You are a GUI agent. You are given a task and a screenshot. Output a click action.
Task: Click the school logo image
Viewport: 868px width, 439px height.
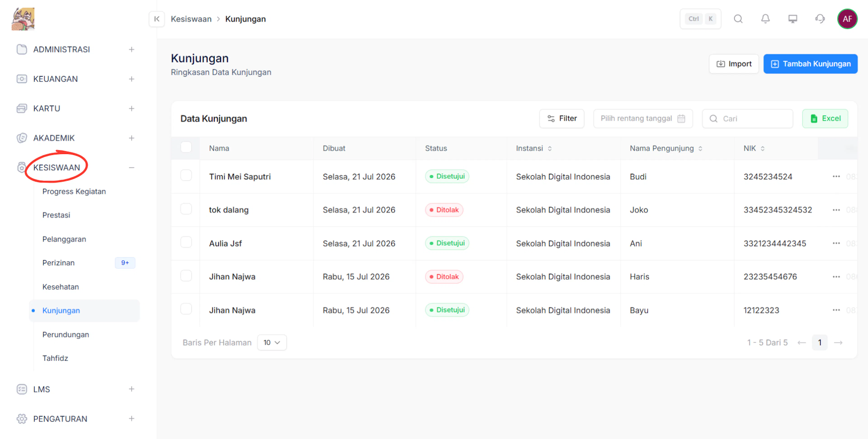23,19
